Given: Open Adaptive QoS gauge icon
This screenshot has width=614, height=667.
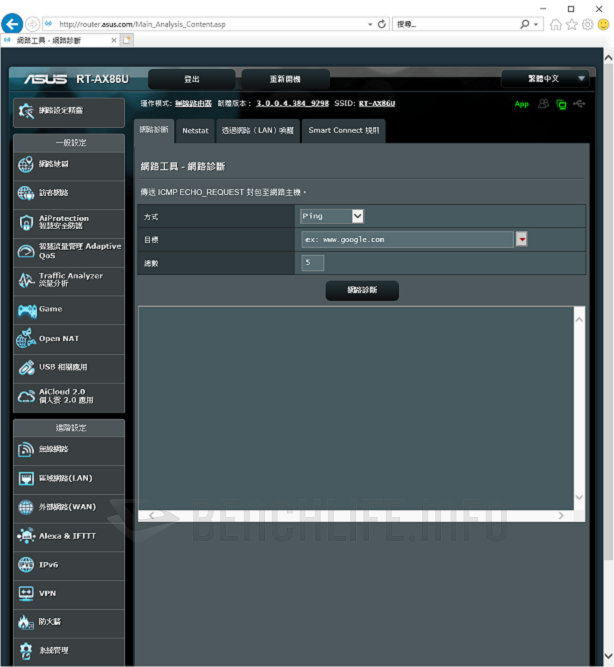Looking at the screenshot, I should [26, 251].
